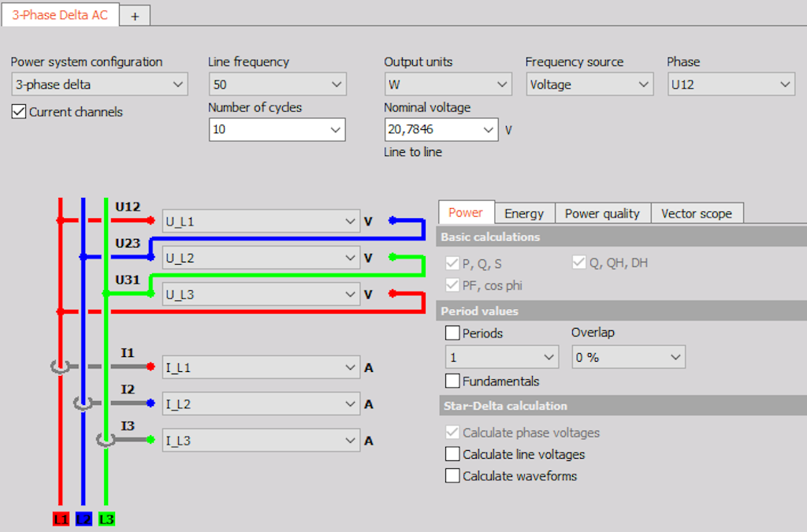Screen dimensions: 807x532
Task: Click the I1 current clamp symbol
Action: click(x=60, y=366)
